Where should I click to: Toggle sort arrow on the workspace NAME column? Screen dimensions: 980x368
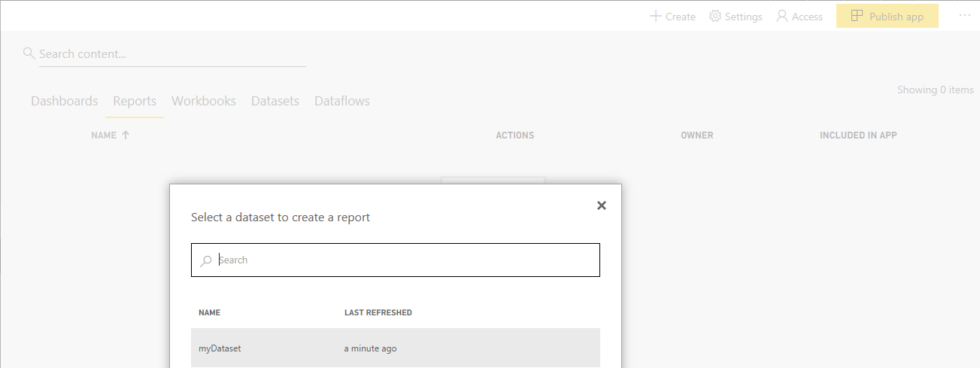click(x=126, y=135)
